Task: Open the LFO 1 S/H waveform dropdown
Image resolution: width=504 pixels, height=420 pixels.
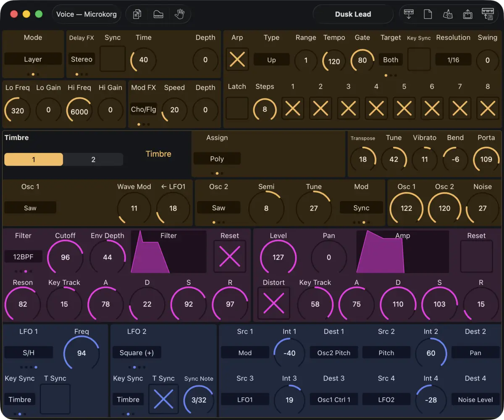Action: point(29,352)
